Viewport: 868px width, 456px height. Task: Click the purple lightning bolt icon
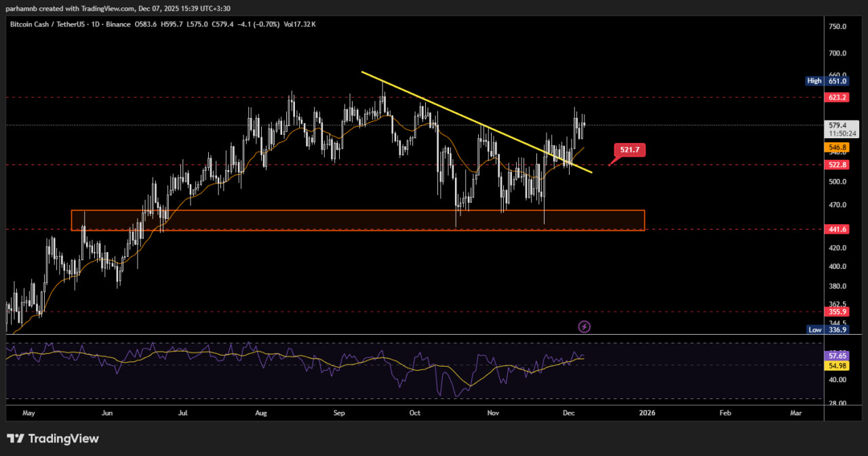(584, 327)
